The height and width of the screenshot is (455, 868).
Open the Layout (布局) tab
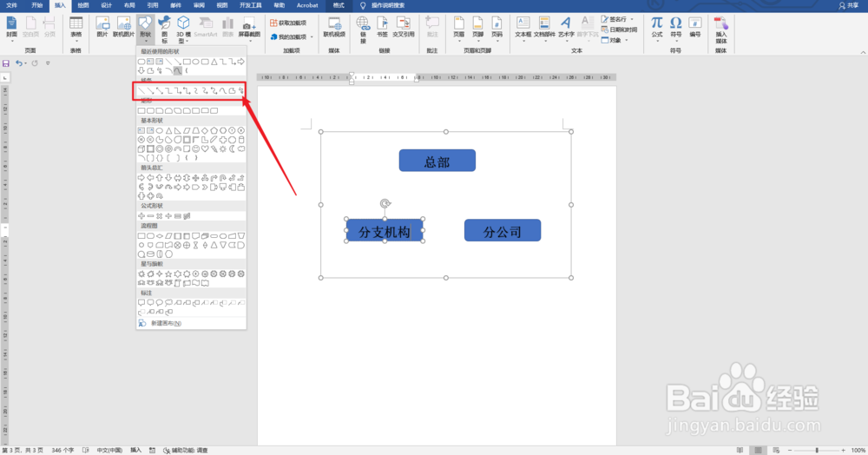click(x=129, y=5)
